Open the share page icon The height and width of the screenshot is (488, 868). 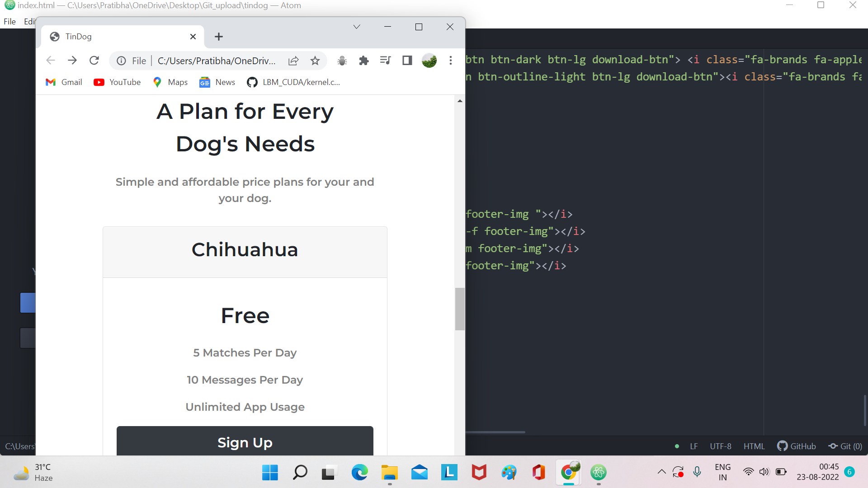[x=293, y=60]
